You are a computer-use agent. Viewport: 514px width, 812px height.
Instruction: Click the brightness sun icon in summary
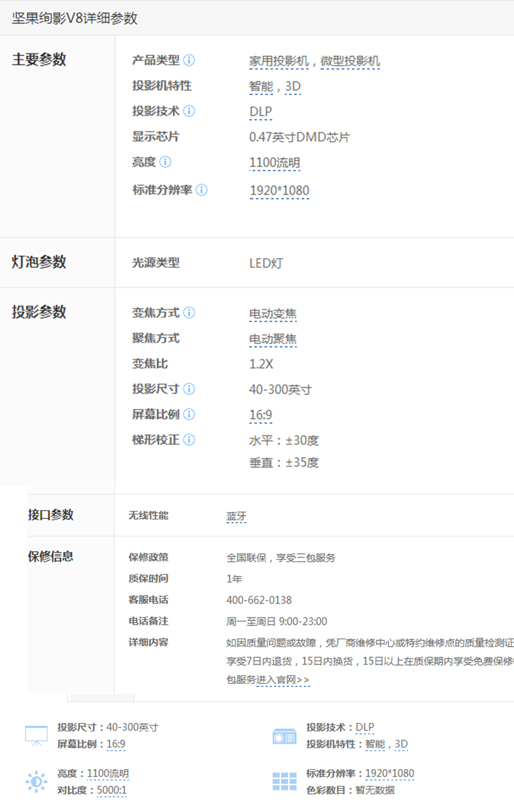pyautogui.click(x=36, y=781)
